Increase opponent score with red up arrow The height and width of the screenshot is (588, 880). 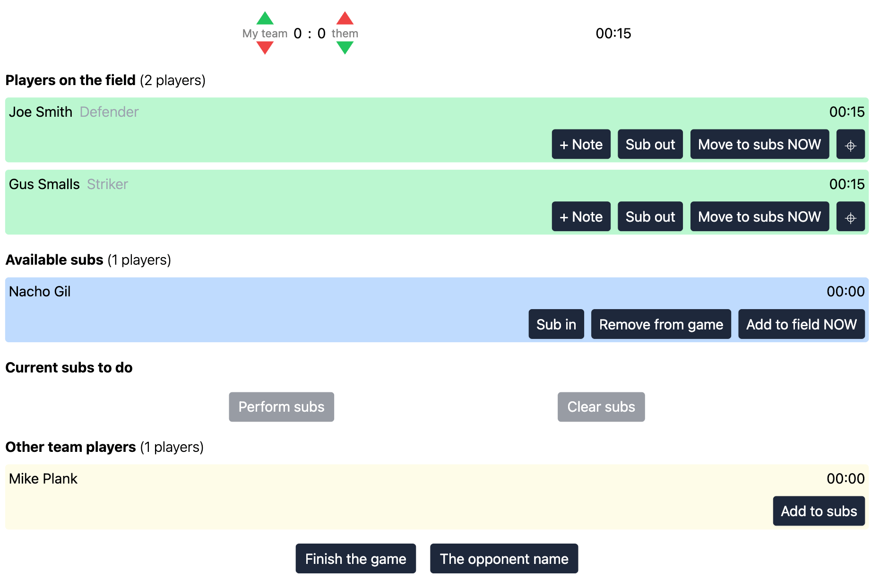[x=345, y=19]
